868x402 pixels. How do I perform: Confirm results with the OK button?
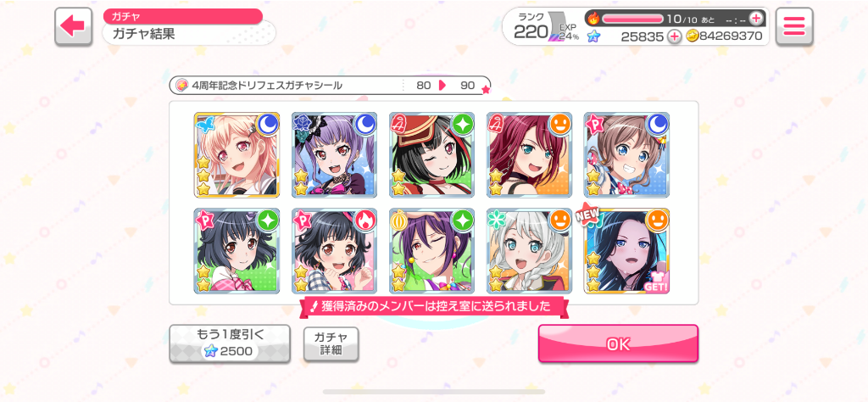tap(618, 343)
